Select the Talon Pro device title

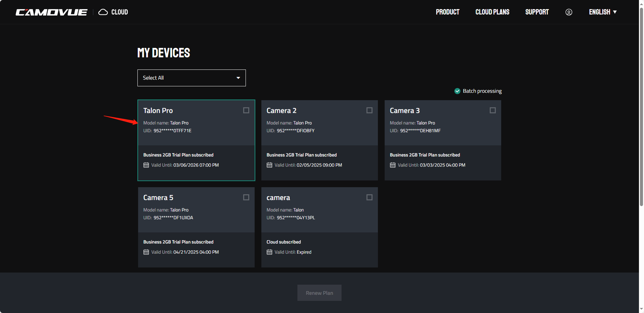(158, 111)
